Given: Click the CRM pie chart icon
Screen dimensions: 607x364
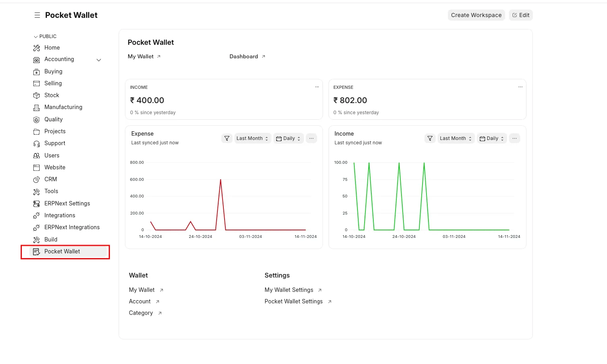Looking at the screenshot, I should (x=36, y=180).
